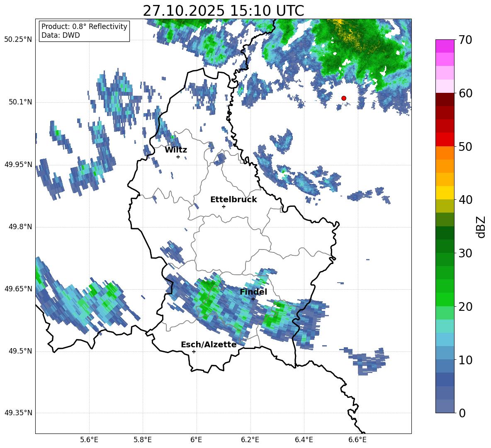The height and width of the screenshot is (448, 491).
Task: Click the 49.35°N latitude label
Action: [x=18, y=413]
